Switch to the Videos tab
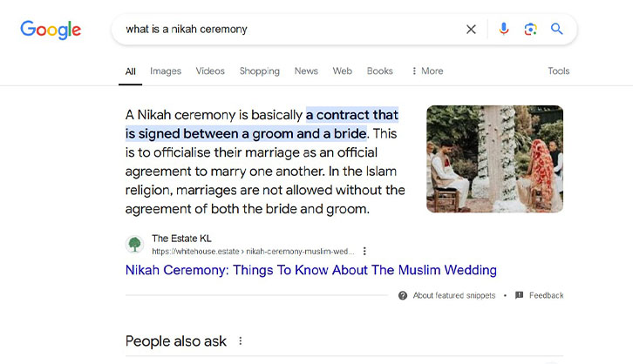The width and height of the screenshot is (633, 364). click(x=210, y=71)
